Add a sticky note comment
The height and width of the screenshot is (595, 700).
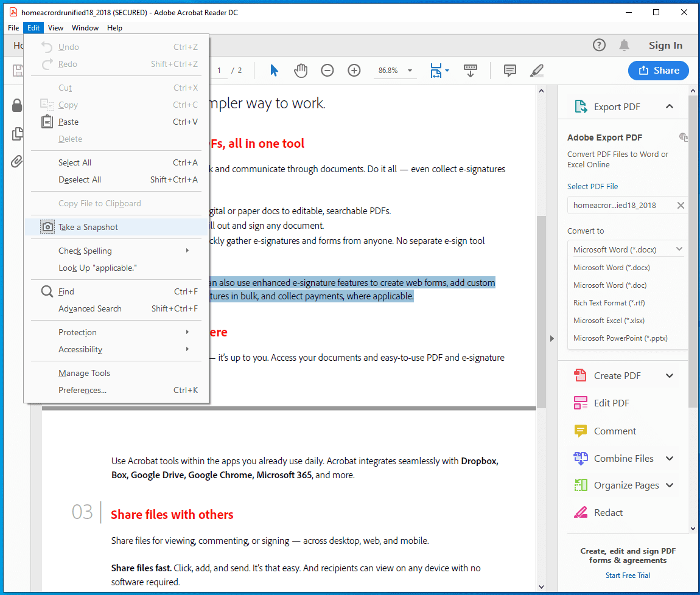pyautogui.click(x=510, y=71)
